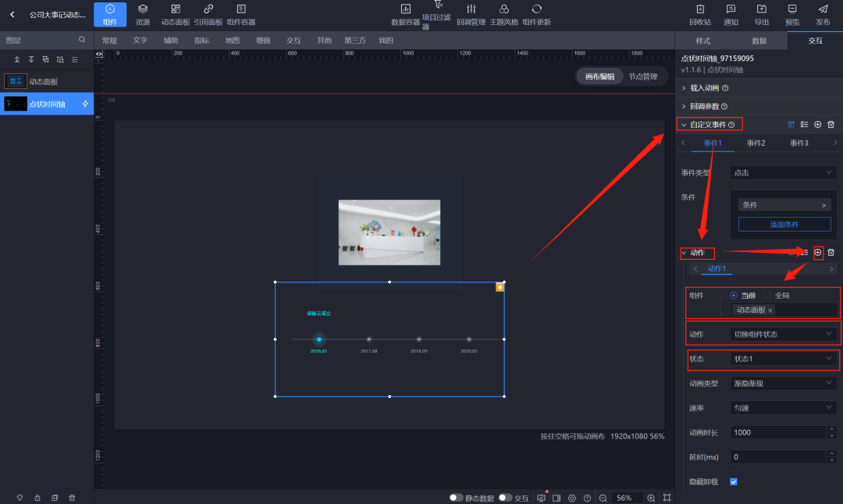Viewport: 843px width, 504px height.
Task: Switch to the 事件3 tab
Action: [799, 143]
